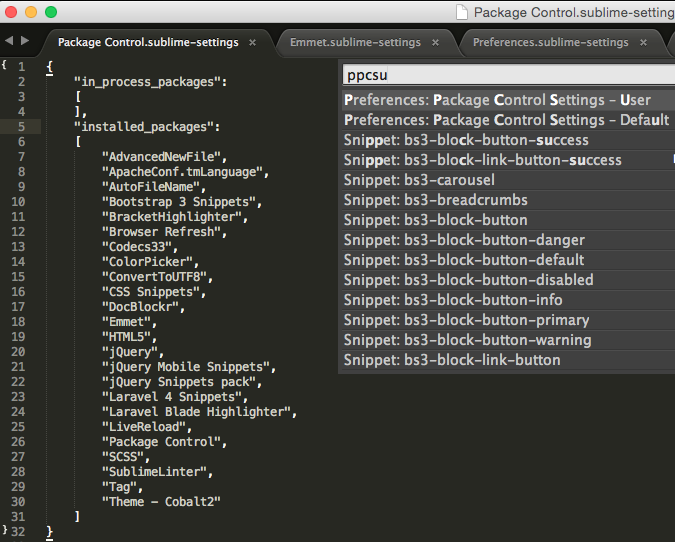Image resolution: width=675 pixels, height=542 pixels.
Task: Click the "LiveReload" entry
Action: click(147, 427)
